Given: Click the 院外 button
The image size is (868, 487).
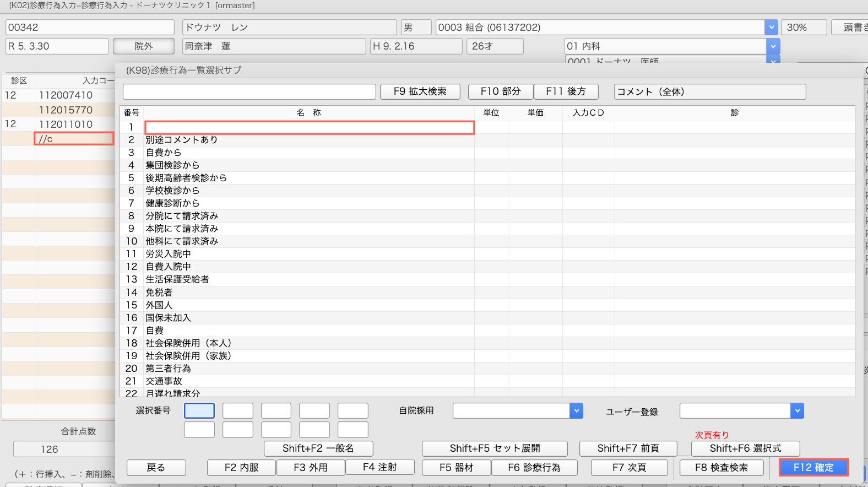Looking at the screenshot, I should coord(143,46).
